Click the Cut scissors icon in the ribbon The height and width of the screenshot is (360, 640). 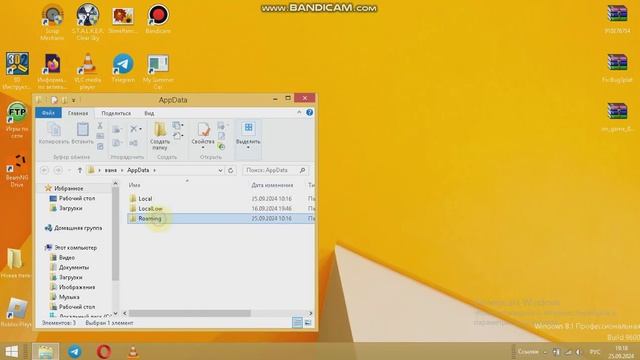100,126
